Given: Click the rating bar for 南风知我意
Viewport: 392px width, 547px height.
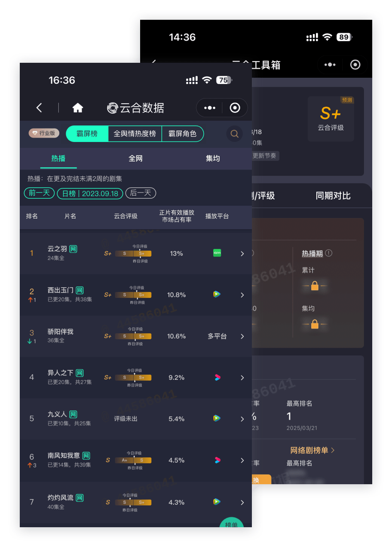Looking at the screenshot, I should 133,460.
